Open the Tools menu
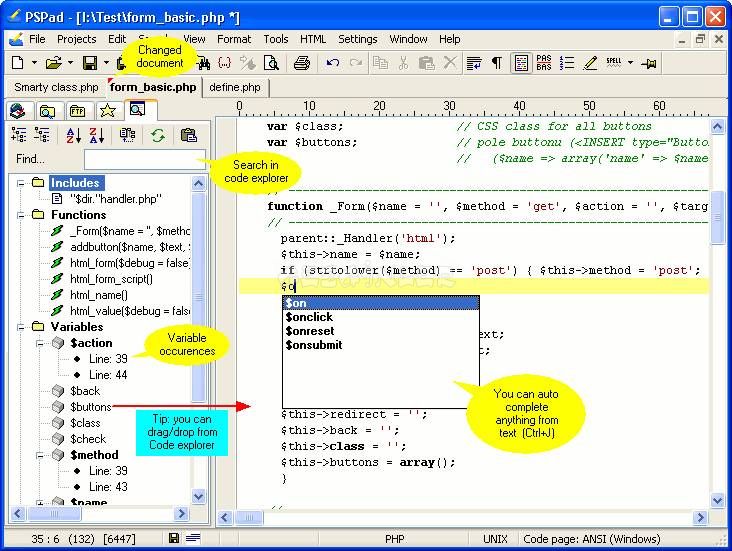Screen dimensions: 732x551 tap(275, 39)
